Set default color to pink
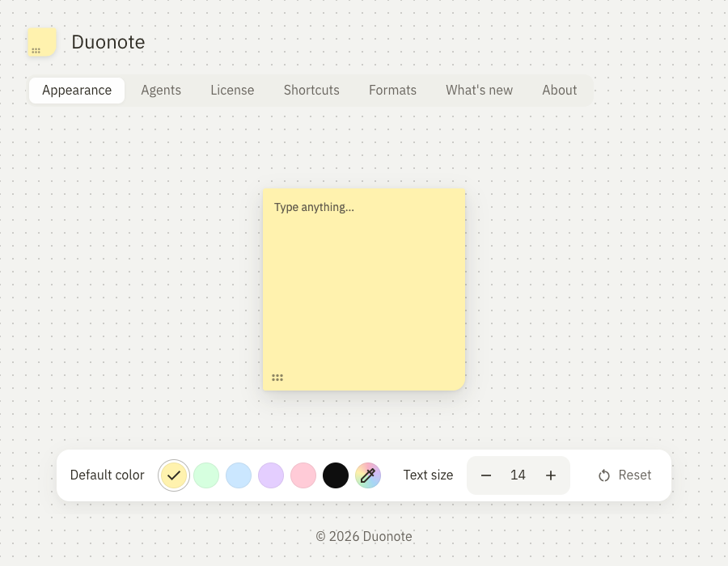Image resolution: width=728 pixels, height=566 pixels. tap(303, 475)
